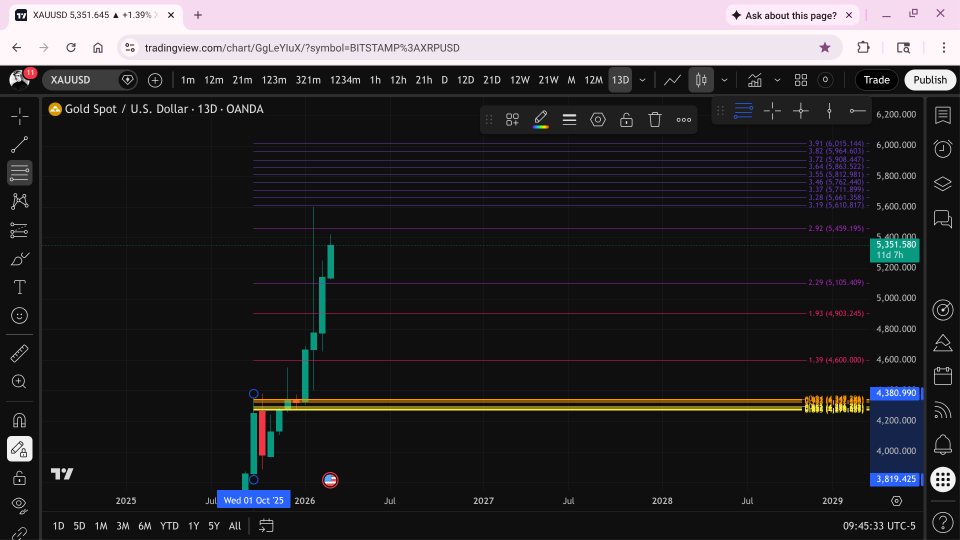Select the 1Y date range
This screenshot has height=540, width=960.
tap(193, 526)
